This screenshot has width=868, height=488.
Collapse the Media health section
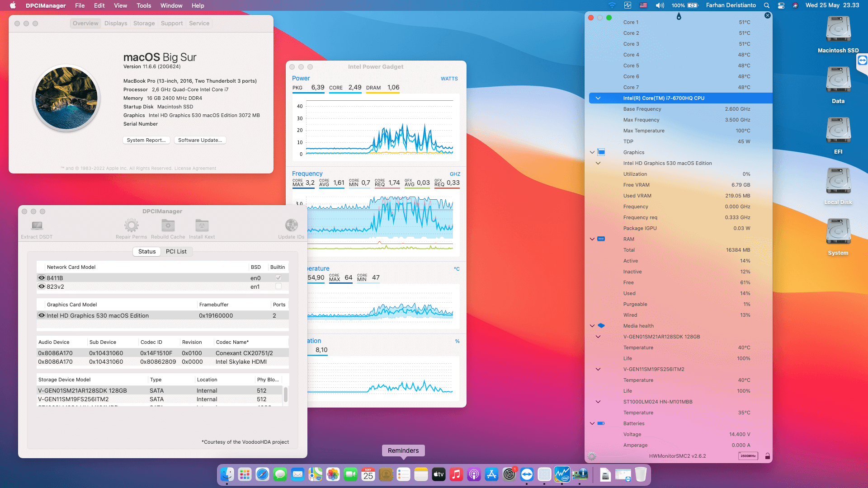tap(592, 326)
